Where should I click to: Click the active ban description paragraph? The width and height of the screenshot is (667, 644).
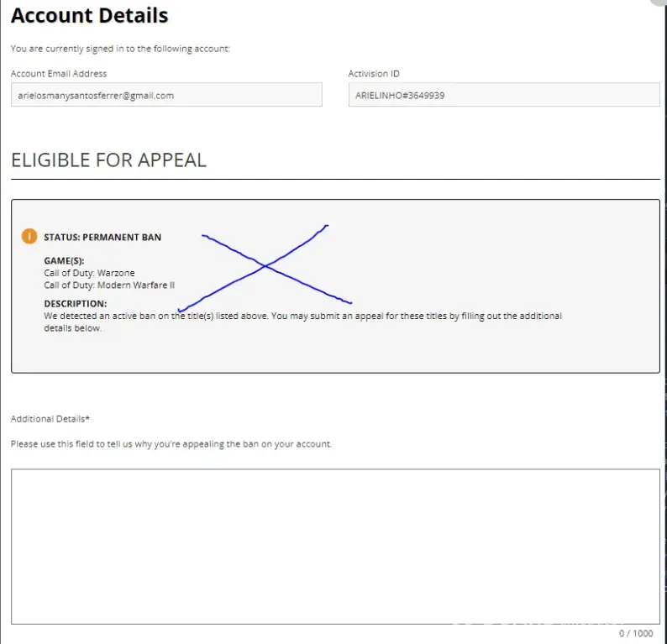302,322
